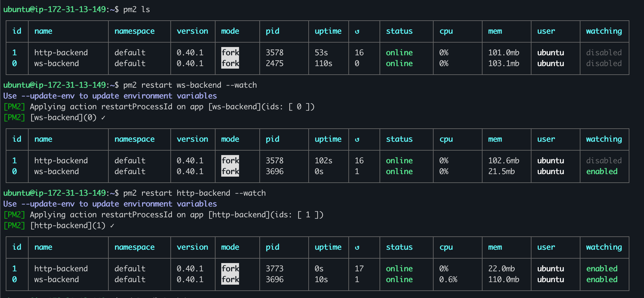644x298 pixels.
Task: Click 'disabled' in the row with 103.1mb memory
Action: click(x=604, y=63)
